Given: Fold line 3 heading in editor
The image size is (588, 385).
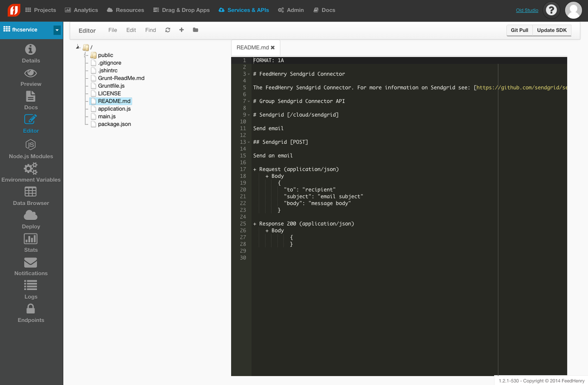Looking at the screenshot, I should point(249,74).
